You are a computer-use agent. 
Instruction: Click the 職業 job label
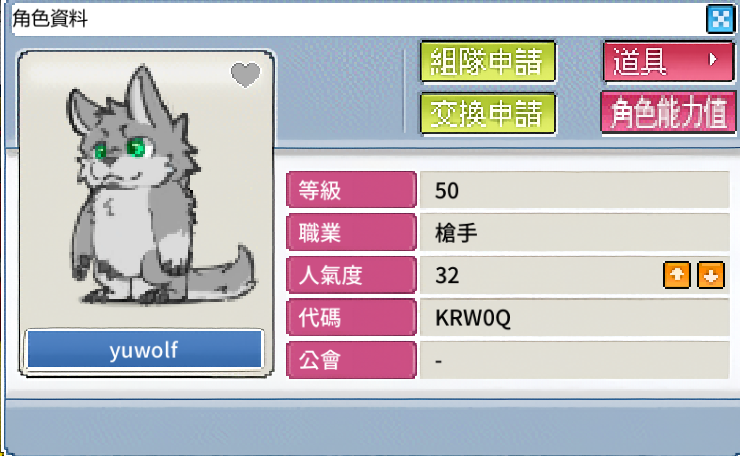pos(351,232)
